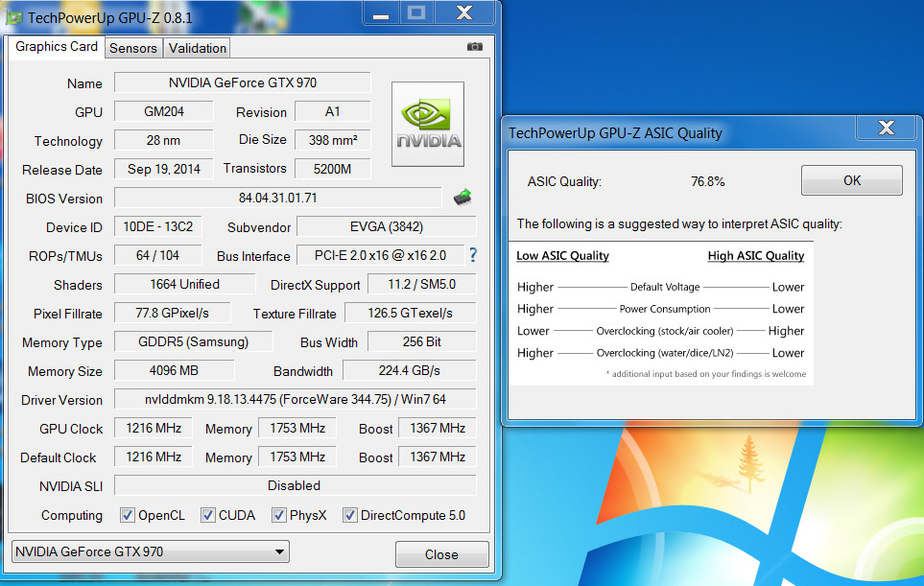Switch to the Sensors tab
This screenshot has width=924, height=586.
click(133, 48)
